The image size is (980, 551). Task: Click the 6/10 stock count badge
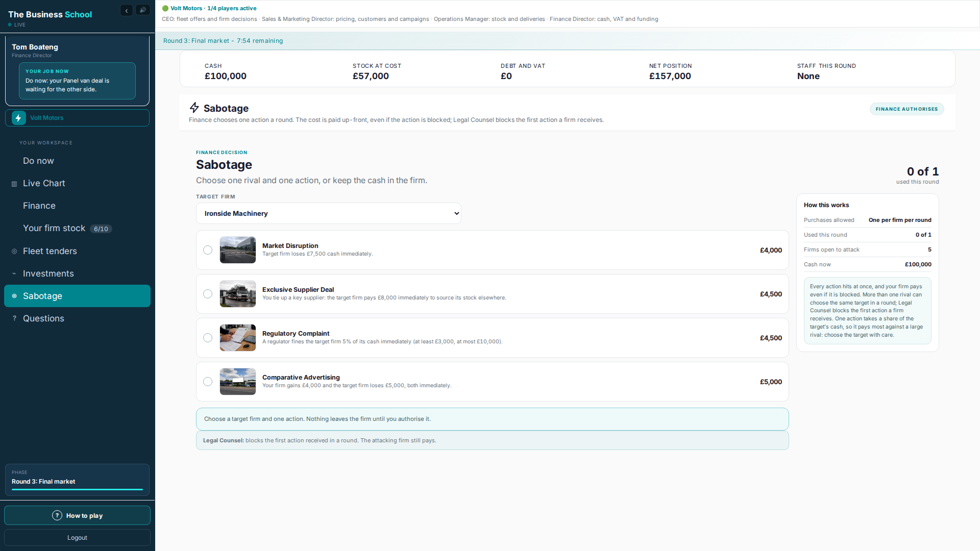pos(101,229)
